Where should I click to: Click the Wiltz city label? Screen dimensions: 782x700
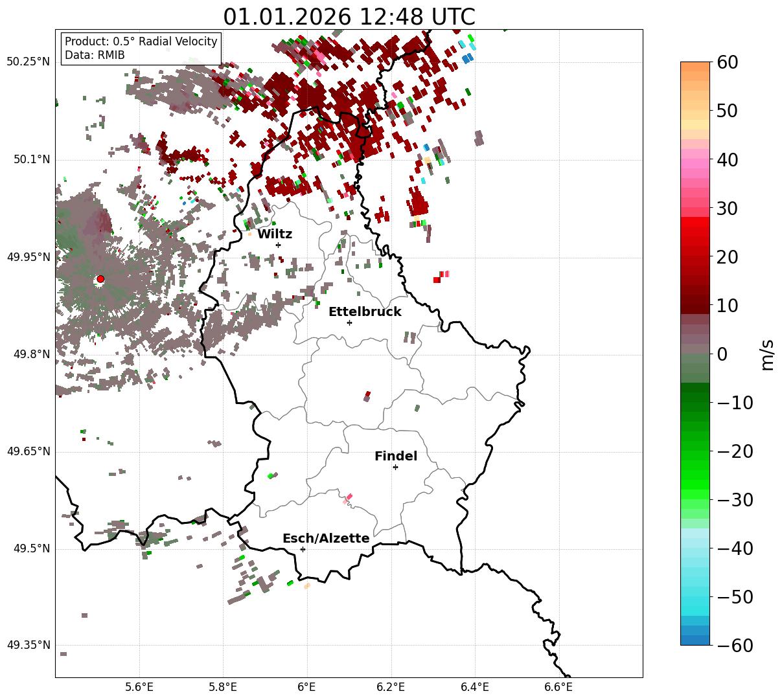coord(275,234)
